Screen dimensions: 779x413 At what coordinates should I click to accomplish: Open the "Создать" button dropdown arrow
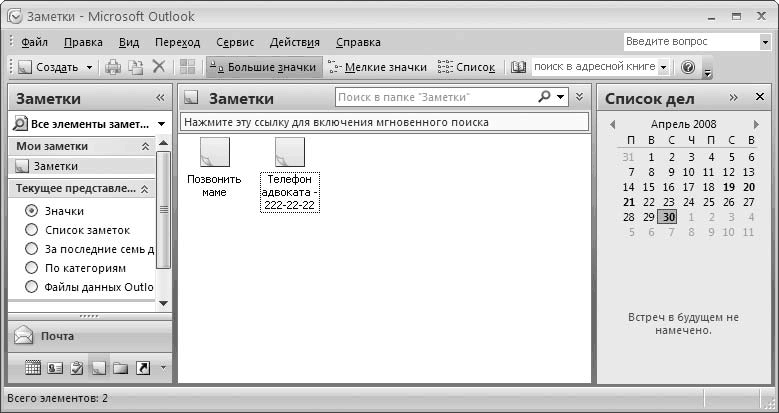(x=90, y=67)
